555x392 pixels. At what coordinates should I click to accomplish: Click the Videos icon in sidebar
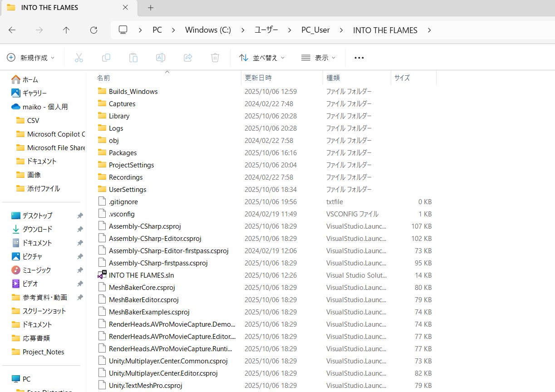pyautogui.click(x=16, y=284)
